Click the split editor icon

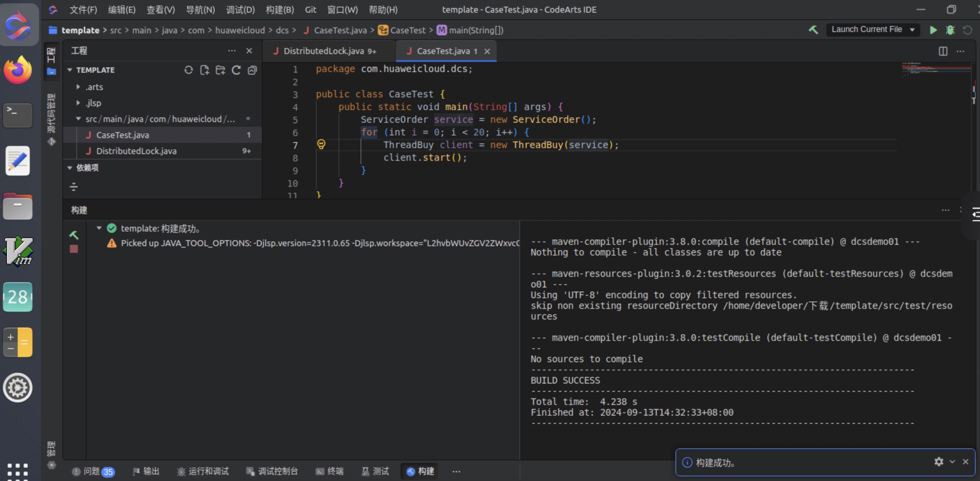tap(943, 51)
